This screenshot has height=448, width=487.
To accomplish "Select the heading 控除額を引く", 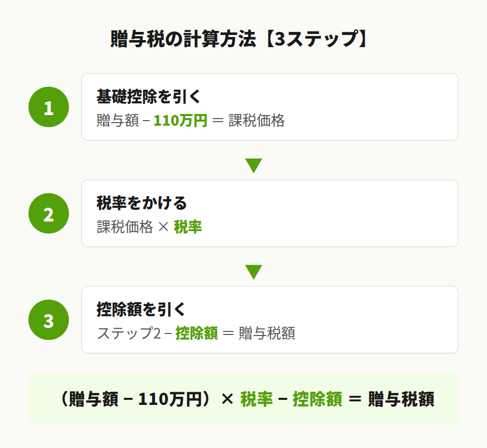I will coord(142,309).
